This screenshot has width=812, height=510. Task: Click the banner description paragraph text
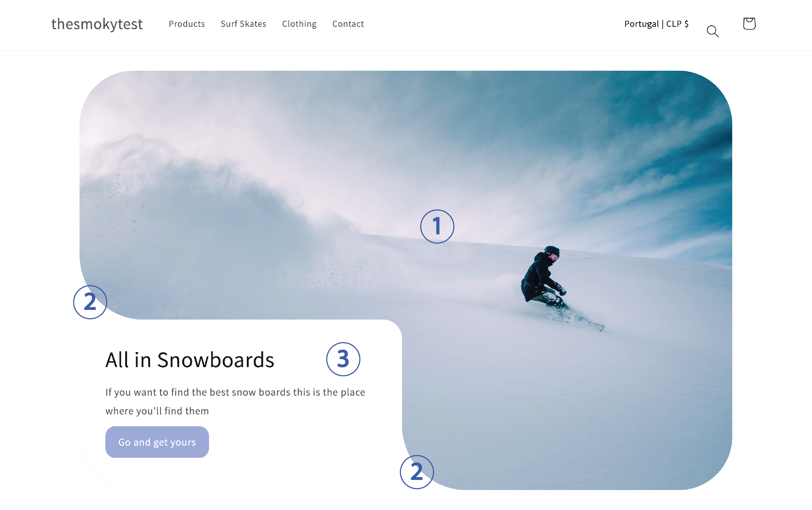235,401
